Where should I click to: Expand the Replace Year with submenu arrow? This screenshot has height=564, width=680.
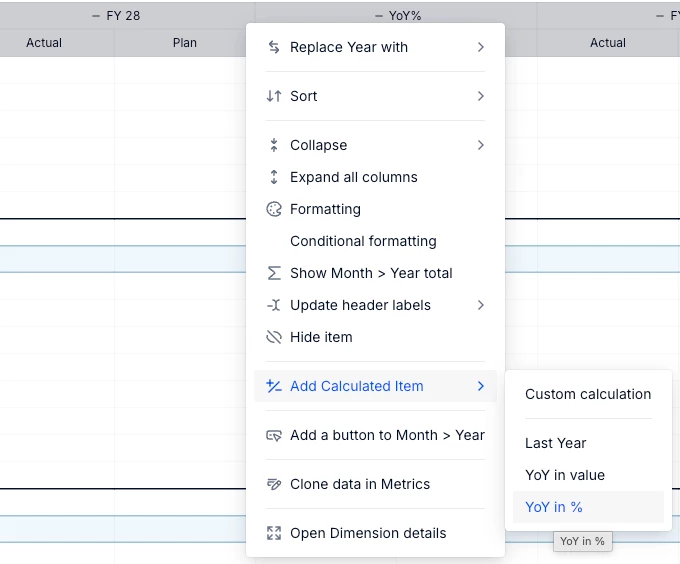[481, 47]
